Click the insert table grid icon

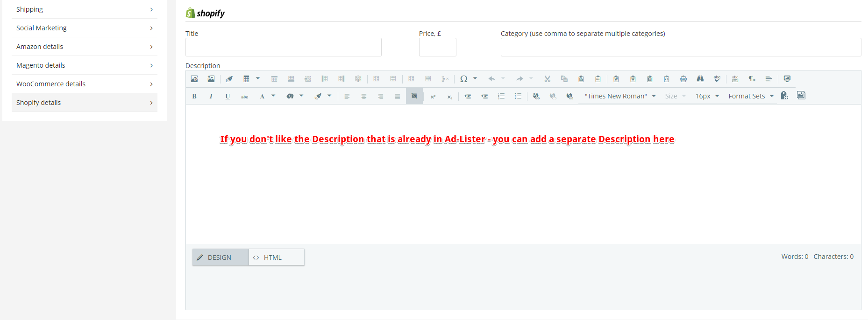[x=246, y=79]
